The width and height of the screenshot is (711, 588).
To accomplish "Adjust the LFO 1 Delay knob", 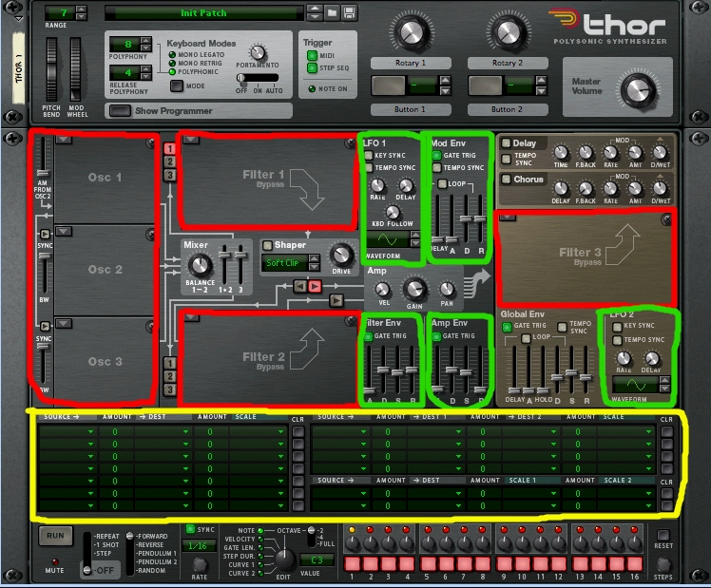I will (x=405, y=185).
